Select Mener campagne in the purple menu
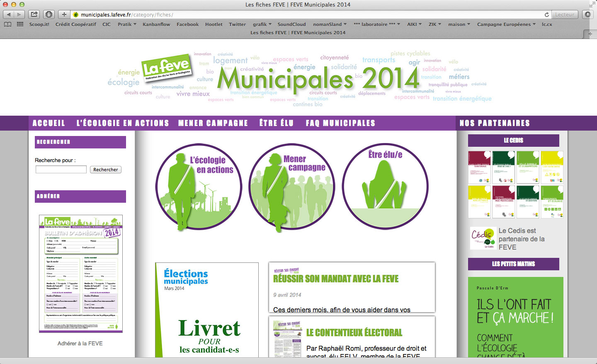Viewport: 597px width, 364px height. pos(213,123)
